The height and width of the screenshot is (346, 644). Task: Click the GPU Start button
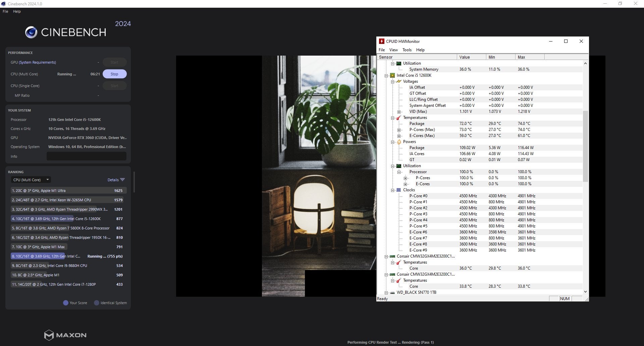[114, 62]
